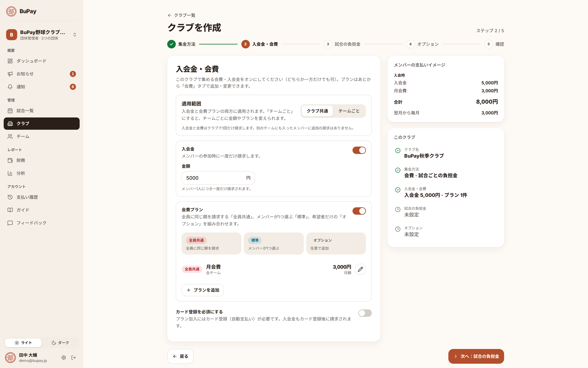This screenshot has width=588, height=368.
Task: Go to step 4 オプション
Action: (x=422, y=44)
